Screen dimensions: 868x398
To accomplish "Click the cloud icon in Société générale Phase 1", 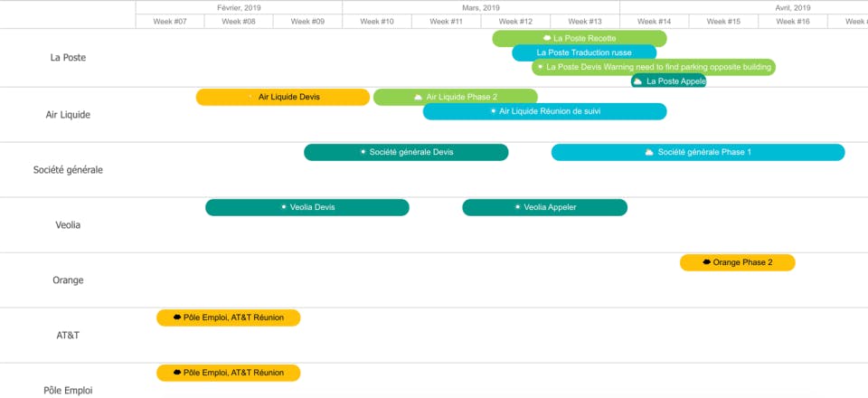I will pyautogui.click(x=649, y=152).
